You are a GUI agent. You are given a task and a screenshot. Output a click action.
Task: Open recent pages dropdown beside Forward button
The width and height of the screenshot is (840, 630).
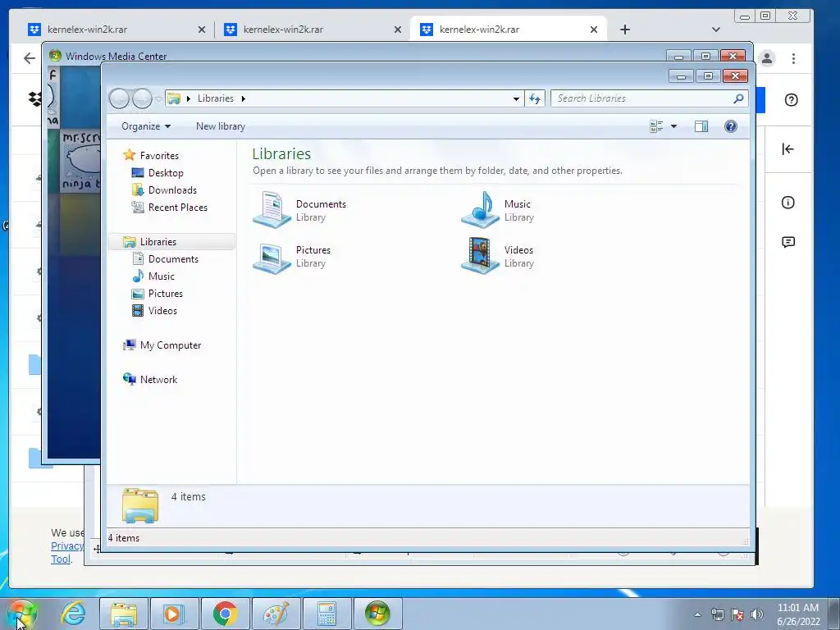pos(158,98)
